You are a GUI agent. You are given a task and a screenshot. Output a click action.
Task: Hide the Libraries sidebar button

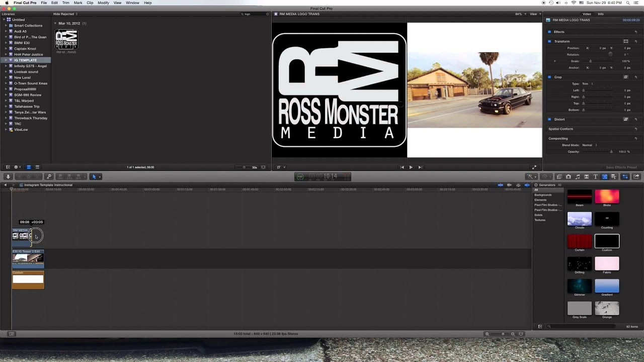(x=8, y=167)
